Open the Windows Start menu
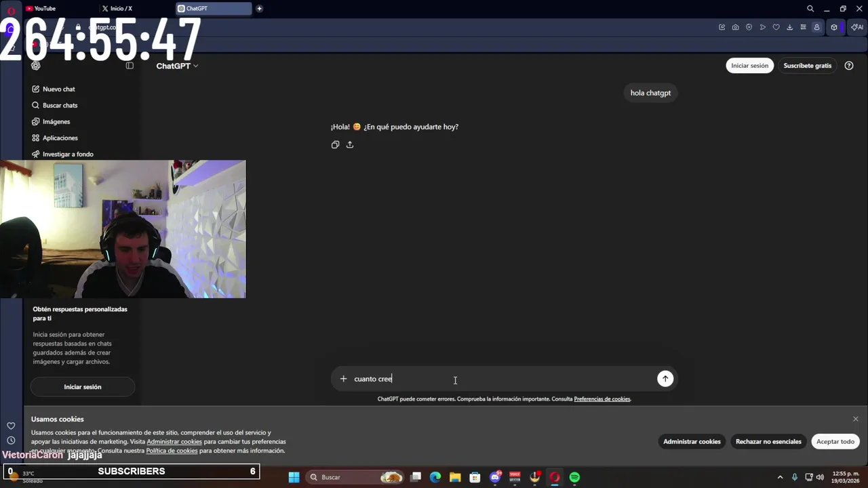 294,477
